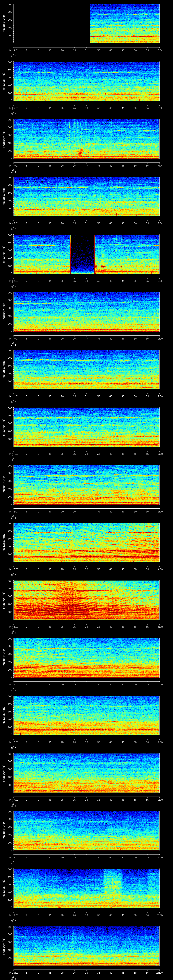This screenshot has width=173, height=980.
Task: Click the spectrogram panel starting at 14:07:00
Action: [87, 196]
